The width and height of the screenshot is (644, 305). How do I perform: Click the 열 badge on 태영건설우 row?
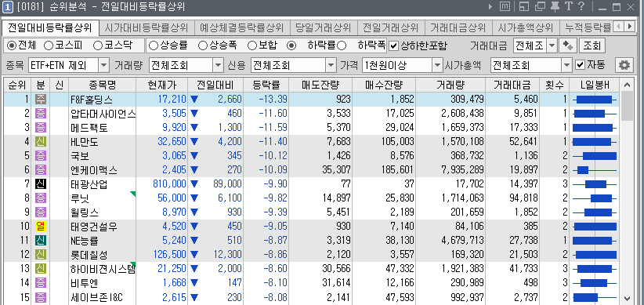[41, 227]
